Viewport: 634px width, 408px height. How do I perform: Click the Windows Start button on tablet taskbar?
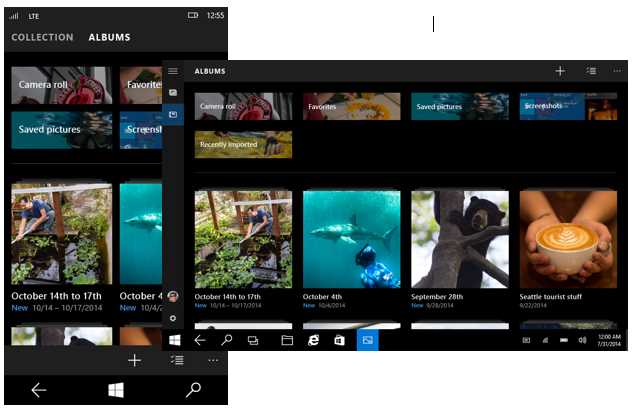175,340
